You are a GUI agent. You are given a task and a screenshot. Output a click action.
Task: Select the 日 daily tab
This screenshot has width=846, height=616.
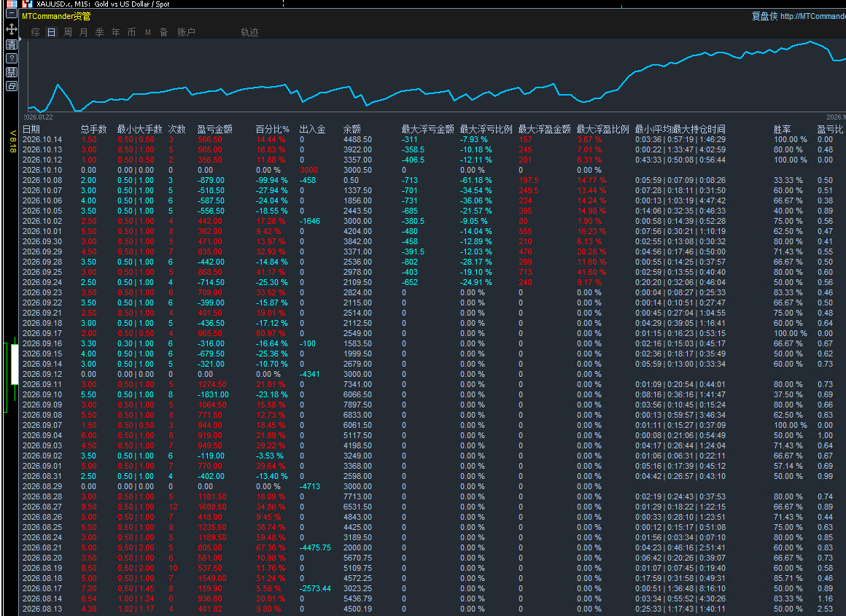(51, 32)
